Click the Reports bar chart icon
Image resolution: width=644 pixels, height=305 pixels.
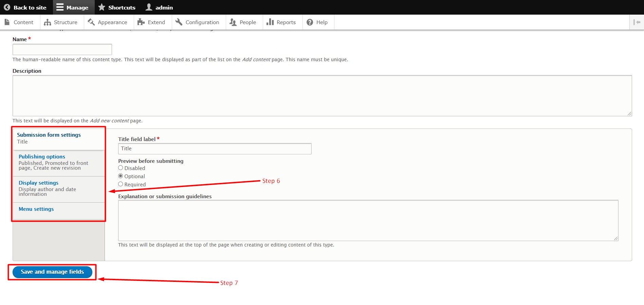270,22
